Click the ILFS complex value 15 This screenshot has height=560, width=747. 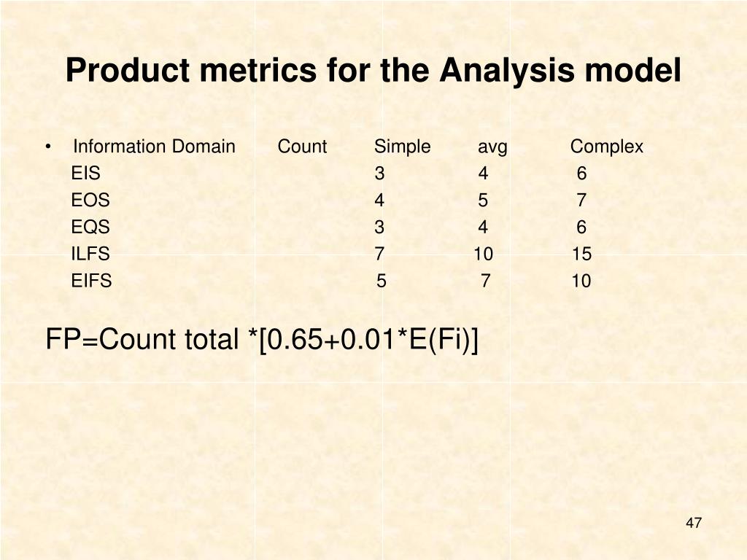click(x=581, y=254)
